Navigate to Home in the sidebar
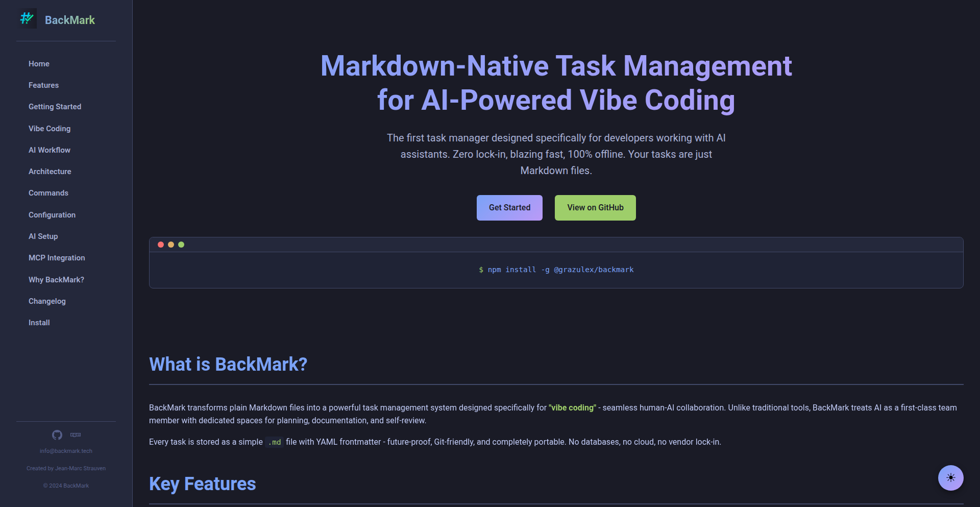 39,64
